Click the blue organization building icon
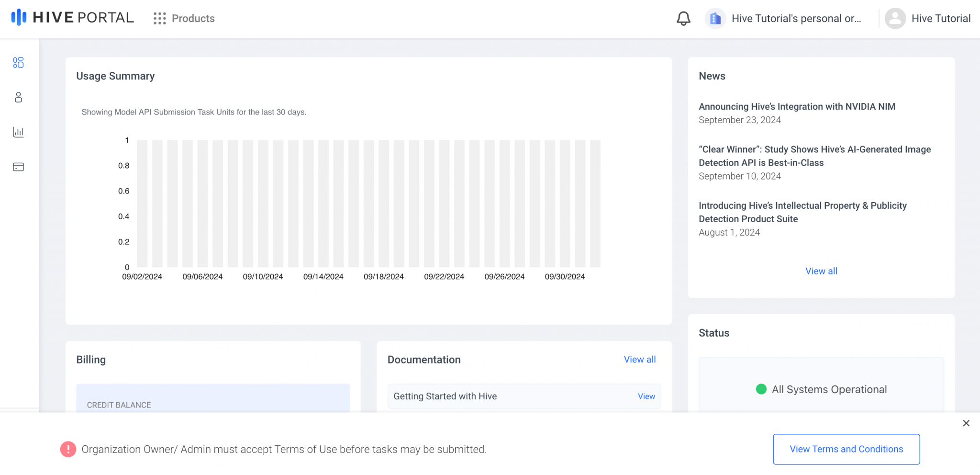This screenshot has width=980, height=475. pos(716,18)
